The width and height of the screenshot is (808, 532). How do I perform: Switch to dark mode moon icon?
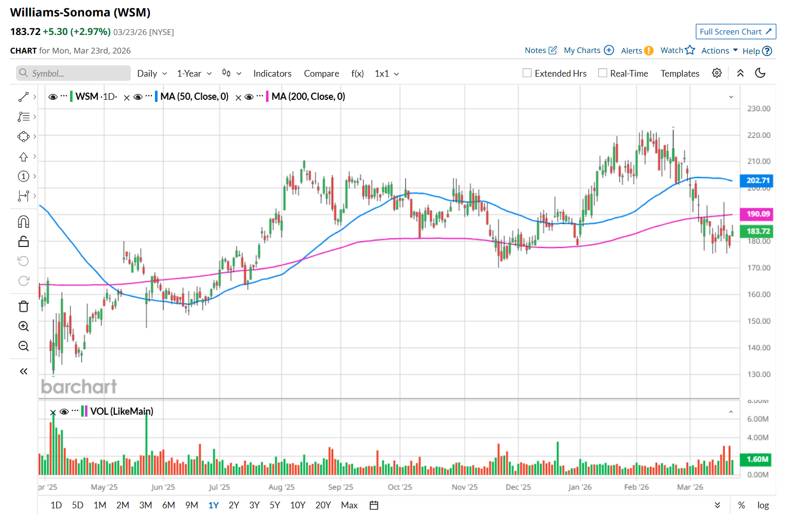(760, 73)
